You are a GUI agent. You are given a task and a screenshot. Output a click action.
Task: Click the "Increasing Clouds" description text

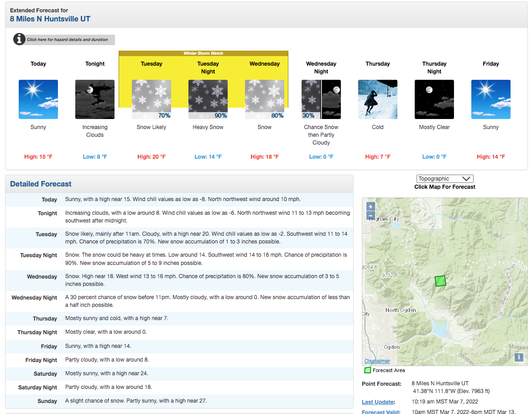[95, 131]
